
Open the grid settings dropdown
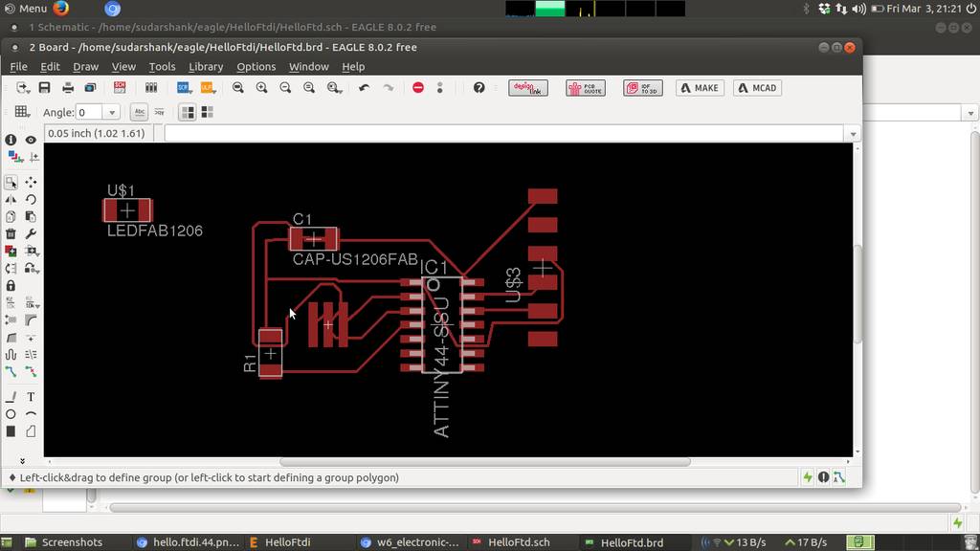tap(22, 112)
